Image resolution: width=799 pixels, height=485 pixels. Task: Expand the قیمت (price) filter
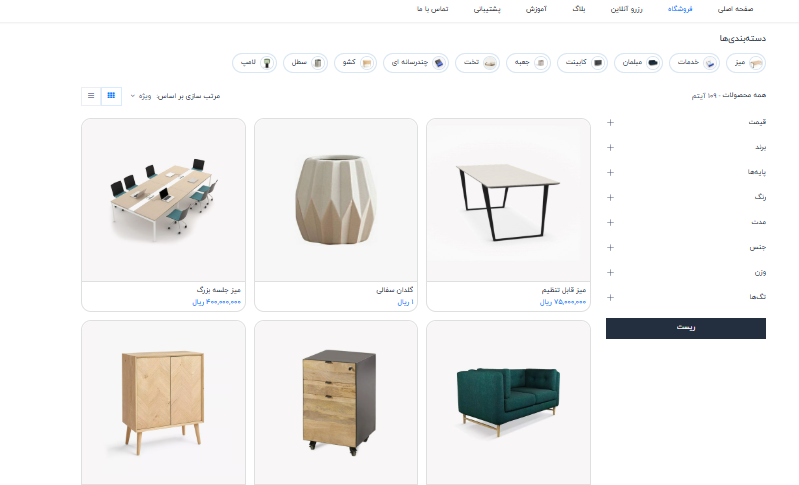[x=686, y=122]
